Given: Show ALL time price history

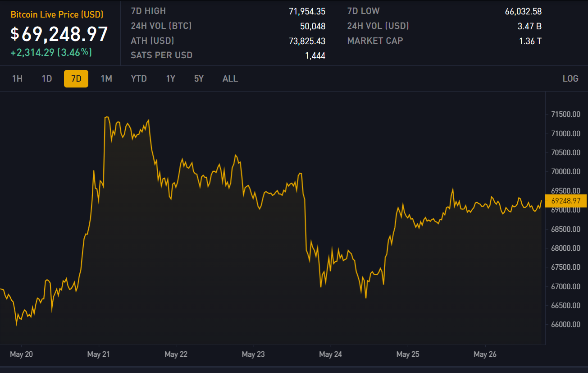Looking at the screenshot, I should tap(230, 78).
